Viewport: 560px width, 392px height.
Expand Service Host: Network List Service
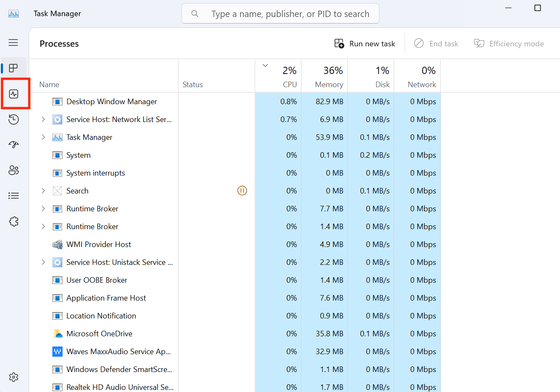pos(43,119)
